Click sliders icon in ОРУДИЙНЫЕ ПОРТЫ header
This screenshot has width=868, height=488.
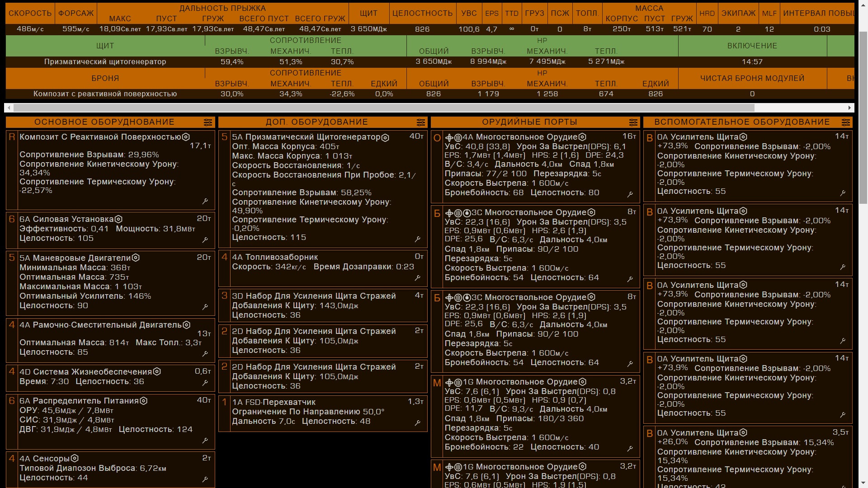(x=633, y=122)
